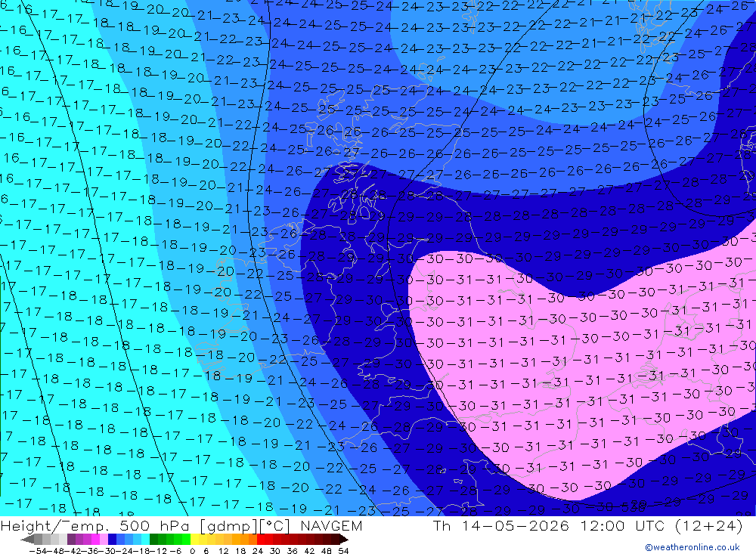Pick the pure red legend swatch at 24
This screenshot has width=756, height=554.
tap(261, 540)
